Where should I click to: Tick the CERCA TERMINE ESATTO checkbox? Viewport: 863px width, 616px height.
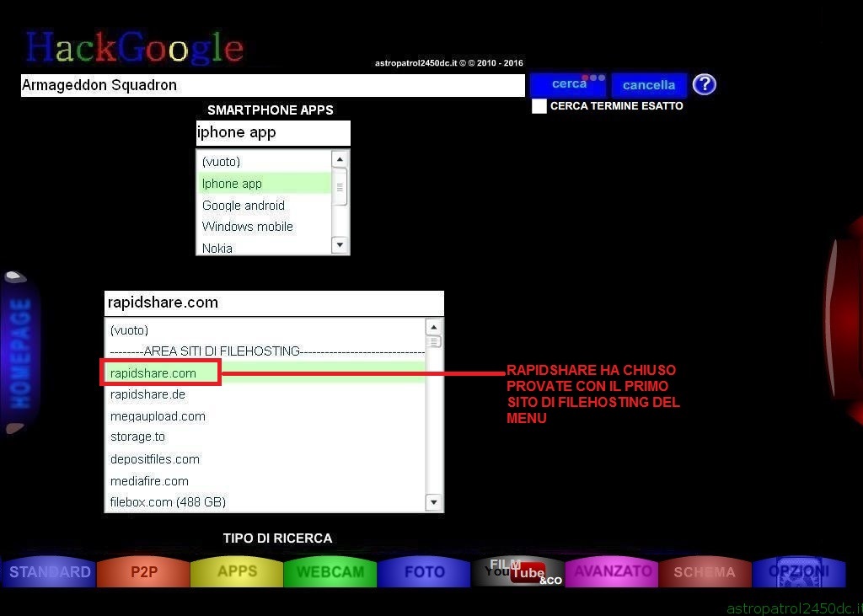[x=539, y=106]
